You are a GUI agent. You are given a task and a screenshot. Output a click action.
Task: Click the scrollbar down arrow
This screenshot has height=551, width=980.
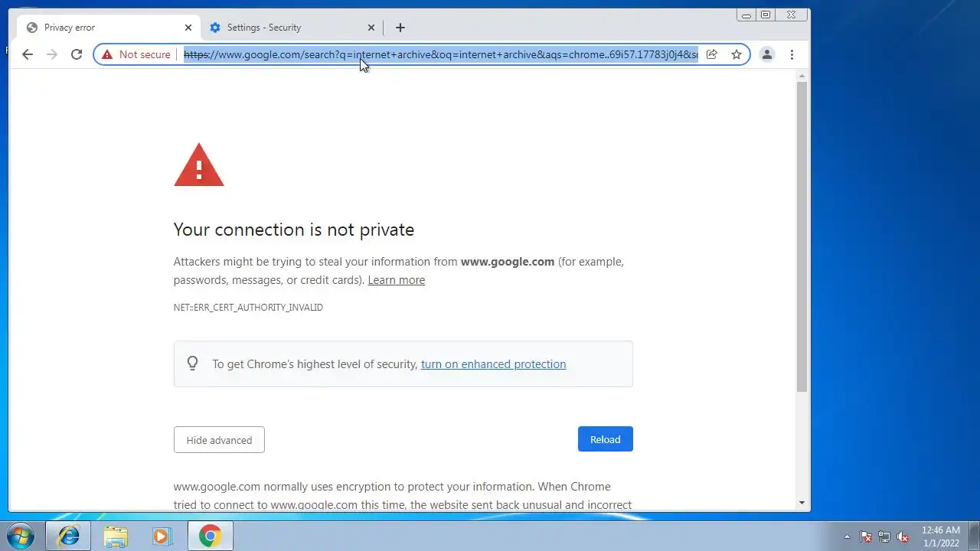[802, 503]
